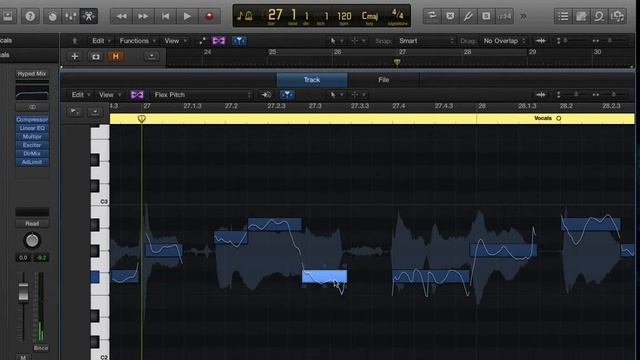640x360 pixels.
Task: Open the Quick Help button
Action: [x=30, y=16]
